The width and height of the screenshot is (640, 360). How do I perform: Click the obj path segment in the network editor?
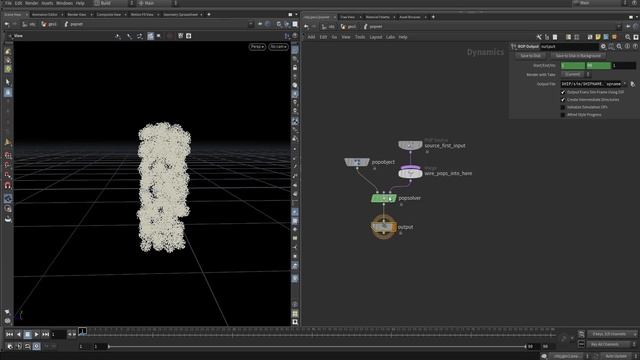(x=328, y=27)
